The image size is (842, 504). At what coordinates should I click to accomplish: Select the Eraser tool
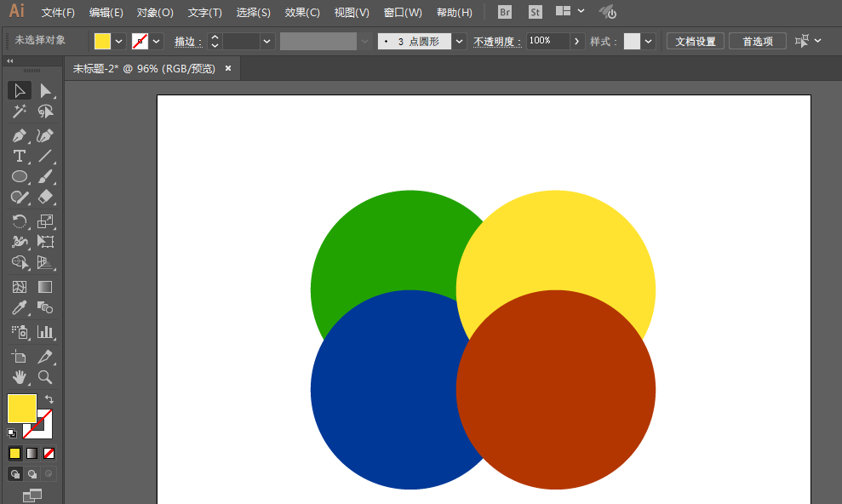pos(45,197)
